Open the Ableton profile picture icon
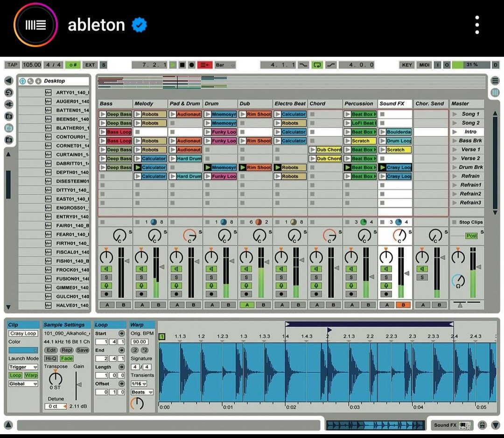504x438 pixels. pyautogui.click(x=35, y=25)
